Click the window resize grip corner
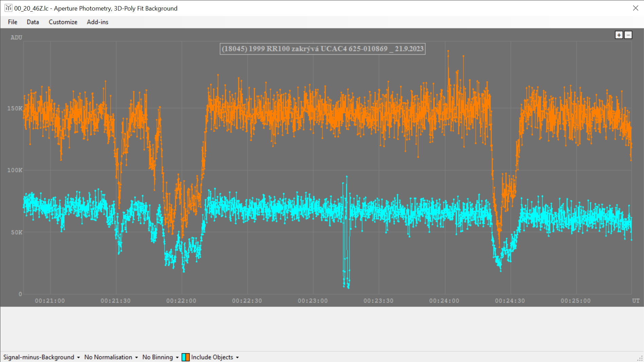Image resolution: width=644 pixels, height=362 pixels. pyautogui.click(x=640, y=358)
